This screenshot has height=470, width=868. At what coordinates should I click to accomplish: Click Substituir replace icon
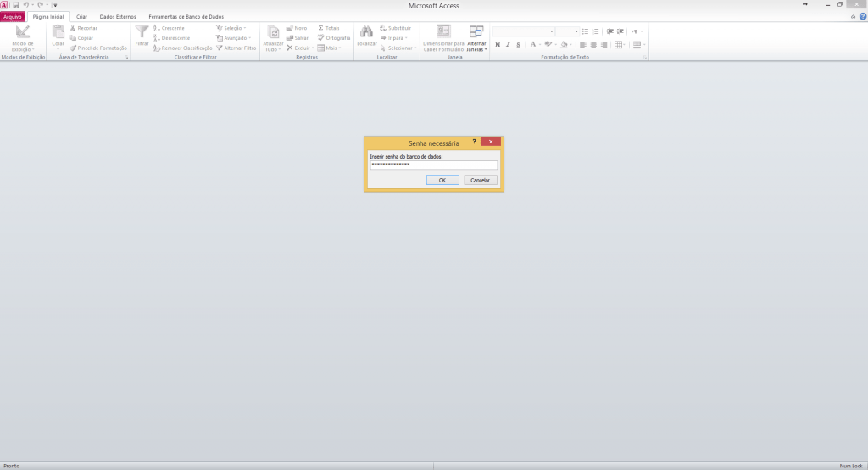tap(383, 28)
